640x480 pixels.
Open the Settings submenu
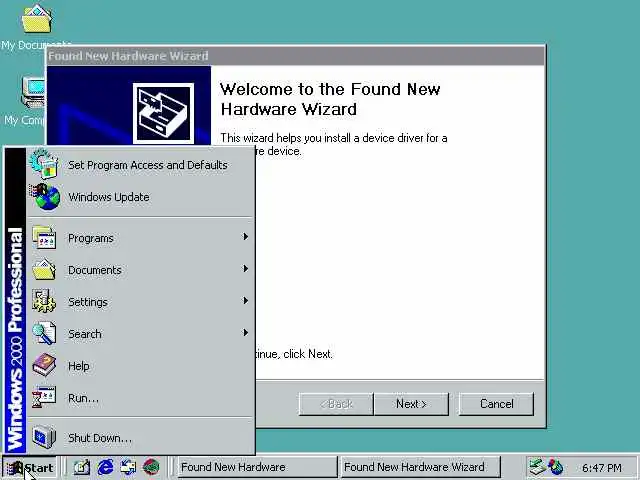click(140, 302)
